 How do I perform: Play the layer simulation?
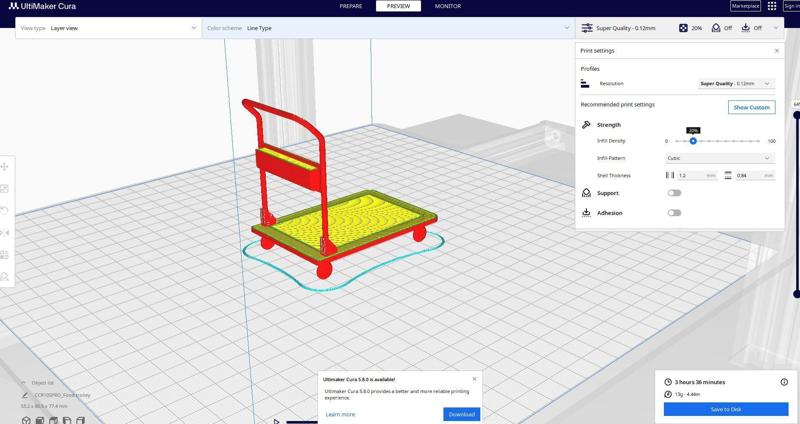[276, 421]
